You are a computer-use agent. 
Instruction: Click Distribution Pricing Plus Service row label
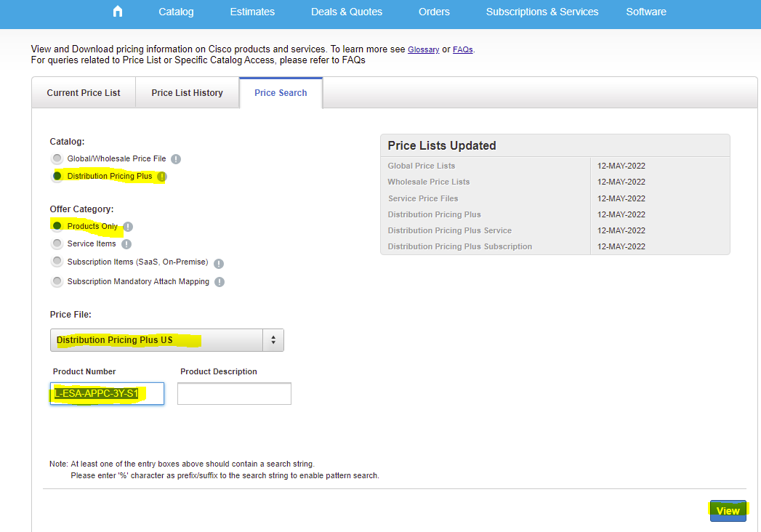coord(449,230)
